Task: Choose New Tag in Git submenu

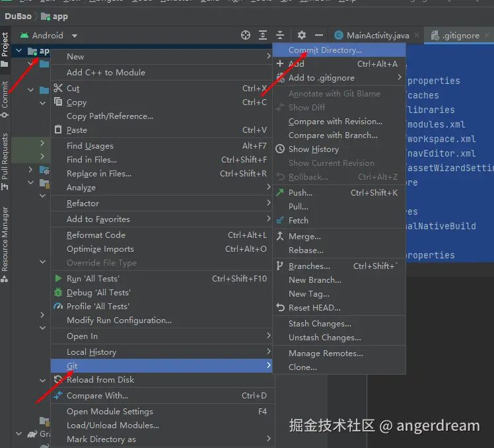Action: [x=339, y=294]
